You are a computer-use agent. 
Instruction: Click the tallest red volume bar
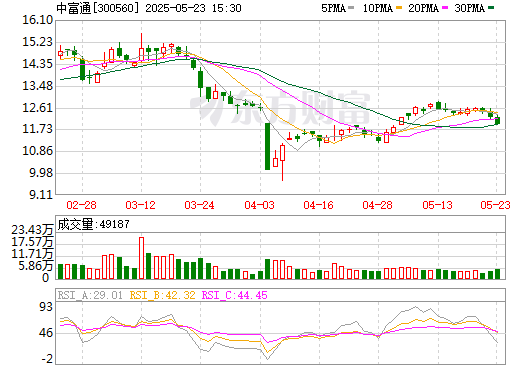click(x=141, y=258)
